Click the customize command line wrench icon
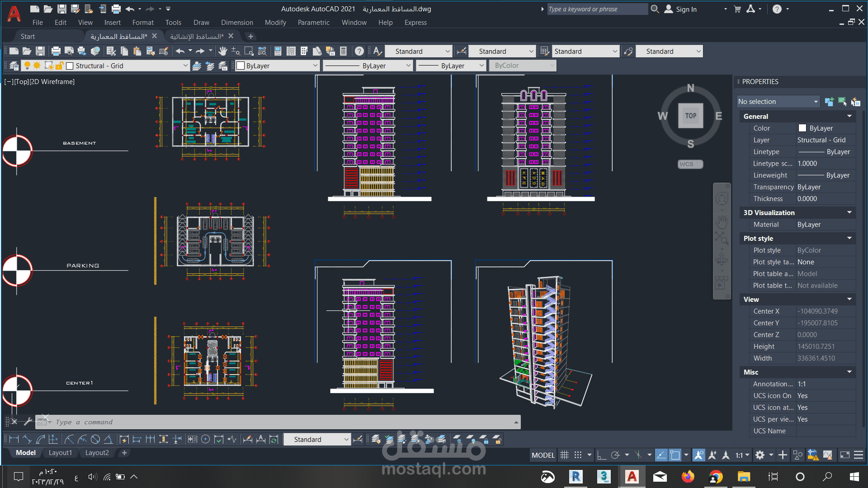This screenshot has width=868, height=488. (x=28, y=422)
